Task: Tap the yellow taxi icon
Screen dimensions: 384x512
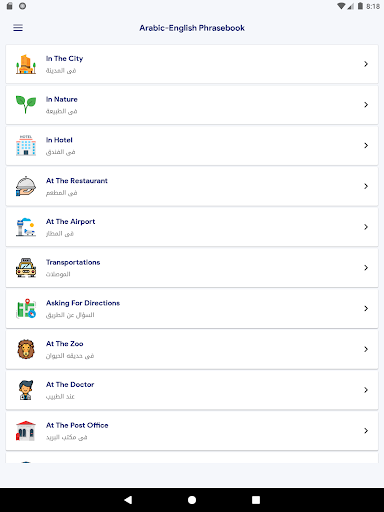Action: click(26, 268)
